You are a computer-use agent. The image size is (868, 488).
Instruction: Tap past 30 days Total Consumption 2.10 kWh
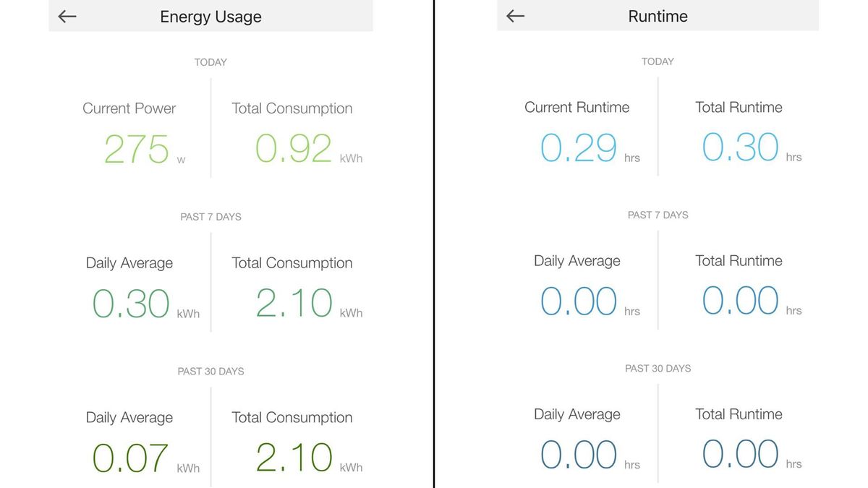point(294,458)
